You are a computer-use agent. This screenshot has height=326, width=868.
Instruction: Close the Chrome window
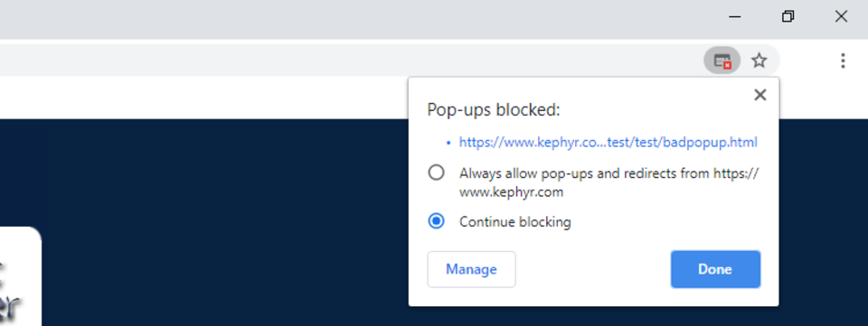(841, 17)
